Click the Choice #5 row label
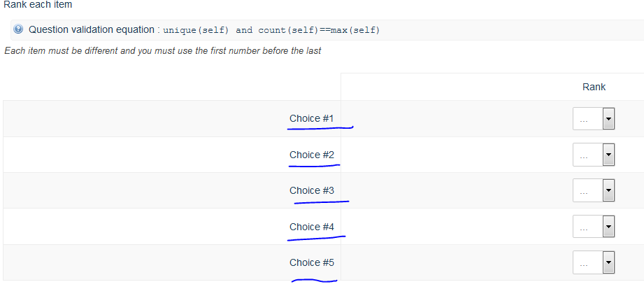 (x=312, y=262)
